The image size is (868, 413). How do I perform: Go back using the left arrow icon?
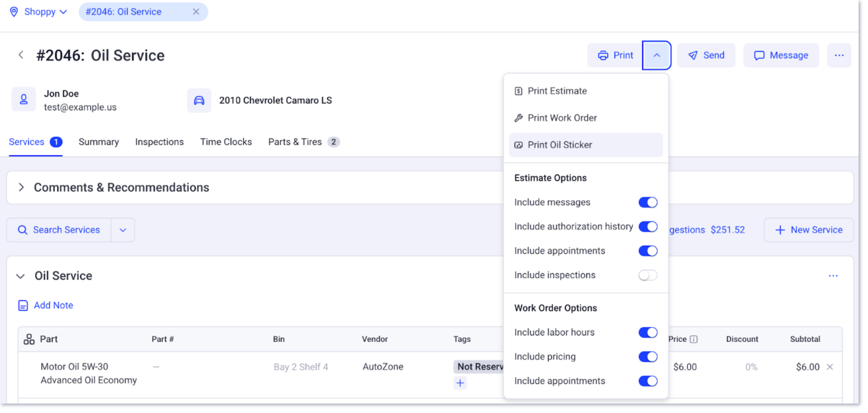coord(21,55)
